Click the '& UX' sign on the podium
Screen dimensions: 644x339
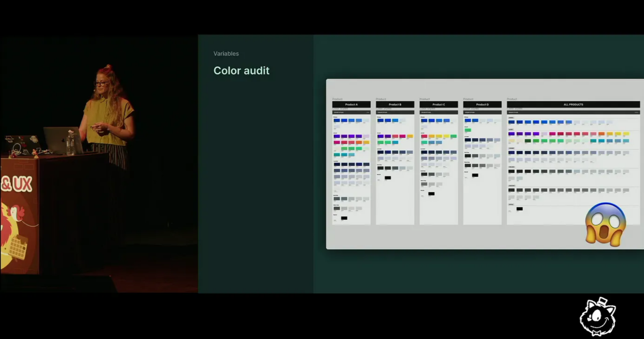tap(17, 184)
